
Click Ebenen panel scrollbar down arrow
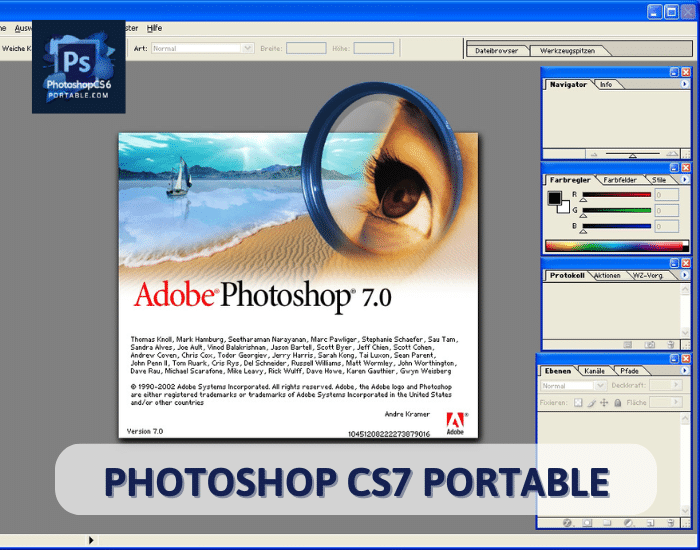[685, 509]
